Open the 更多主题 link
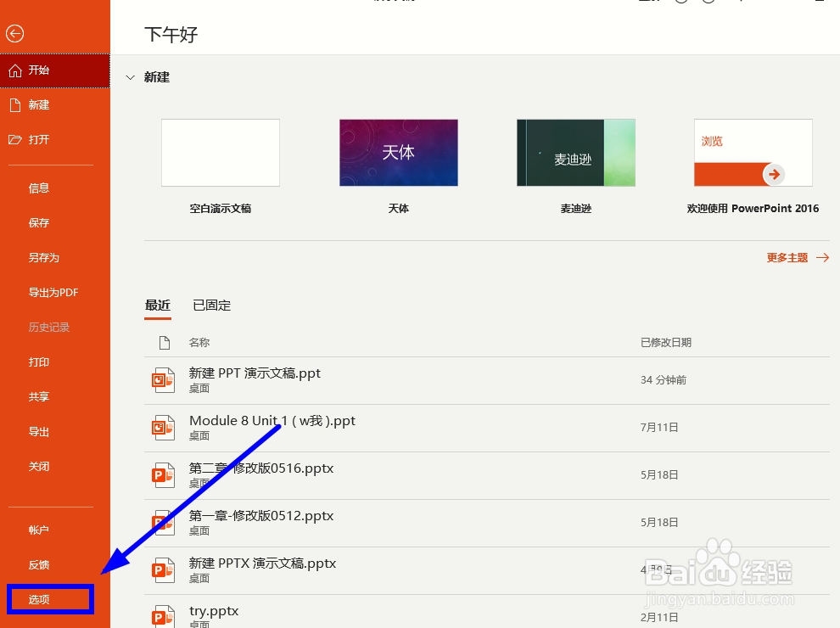This screenshot has width=840, height=628. pyautogui.click(x=787, y=258)
